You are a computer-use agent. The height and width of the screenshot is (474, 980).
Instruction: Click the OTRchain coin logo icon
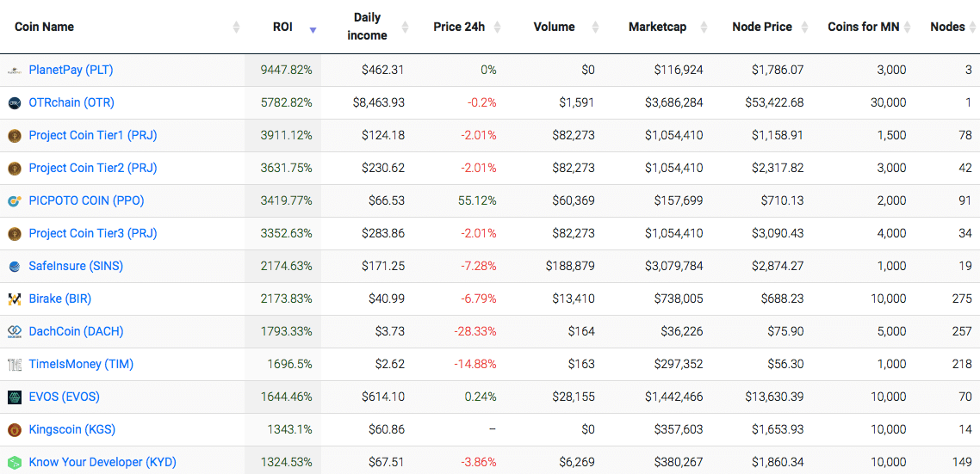click(x=14, y=103)
